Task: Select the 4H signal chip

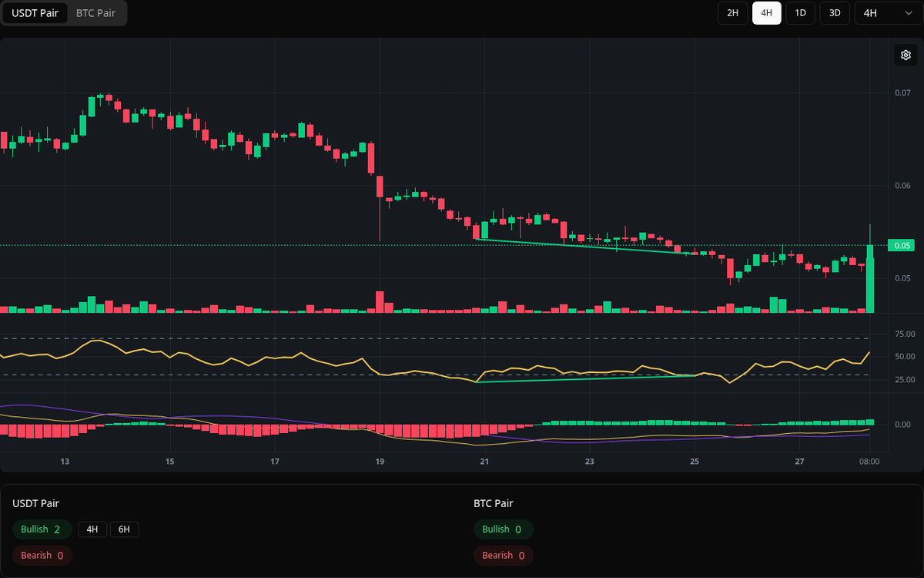Action: tap(92, 529)
